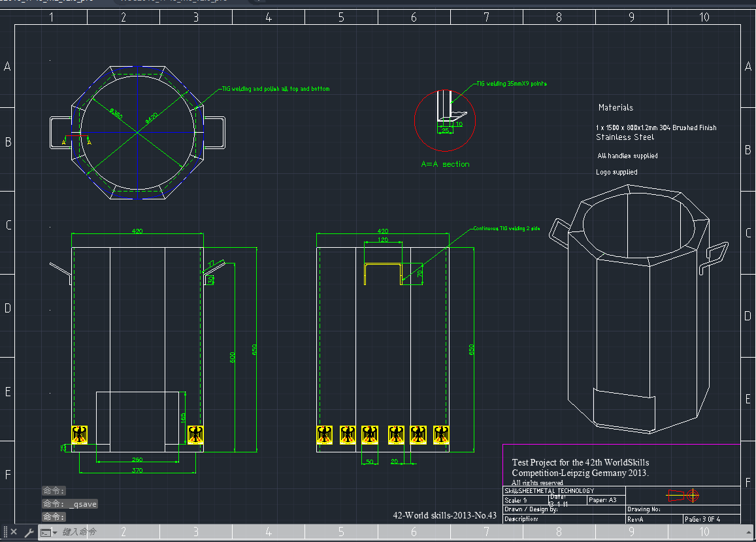
Task: Select '42-World skills-2013-No.43' text
Action: point(444,515)
